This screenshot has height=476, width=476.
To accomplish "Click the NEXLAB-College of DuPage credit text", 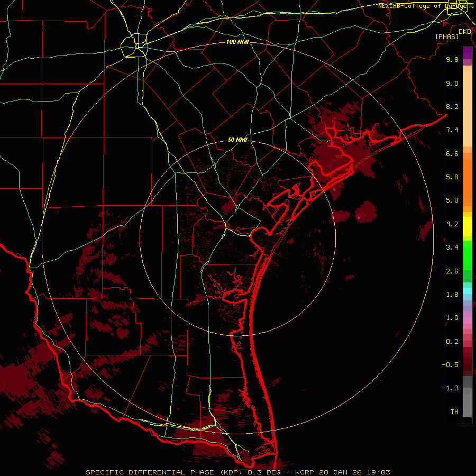I will click(x=425, y=6).
